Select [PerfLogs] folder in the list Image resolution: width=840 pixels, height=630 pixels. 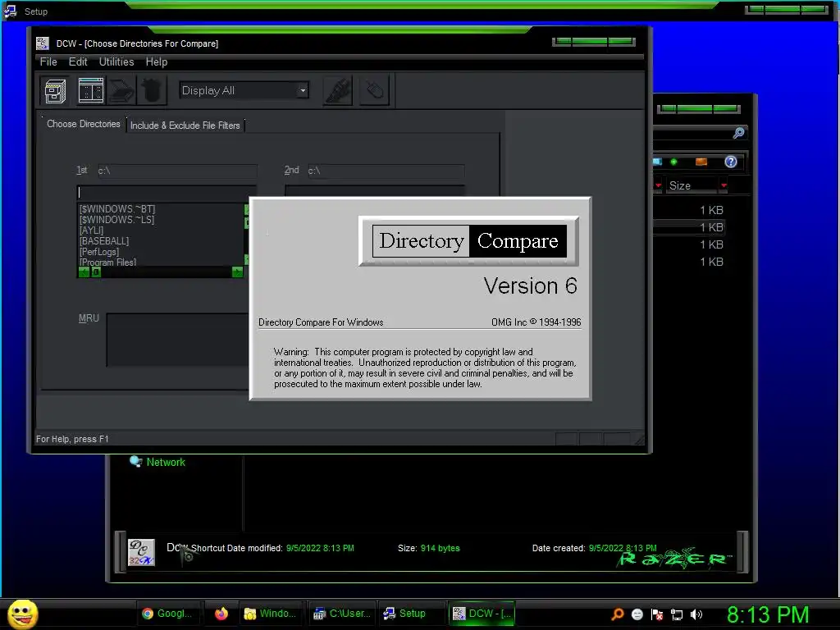(99, 252)
